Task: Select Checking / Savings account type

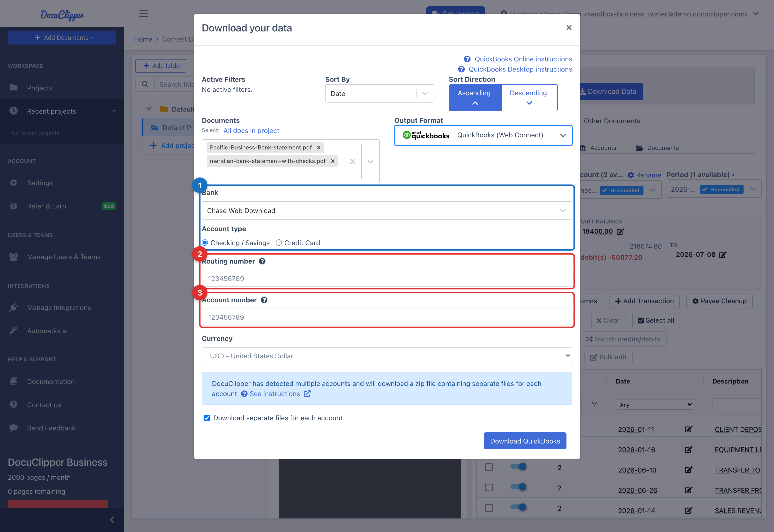Action: point(205,243)
